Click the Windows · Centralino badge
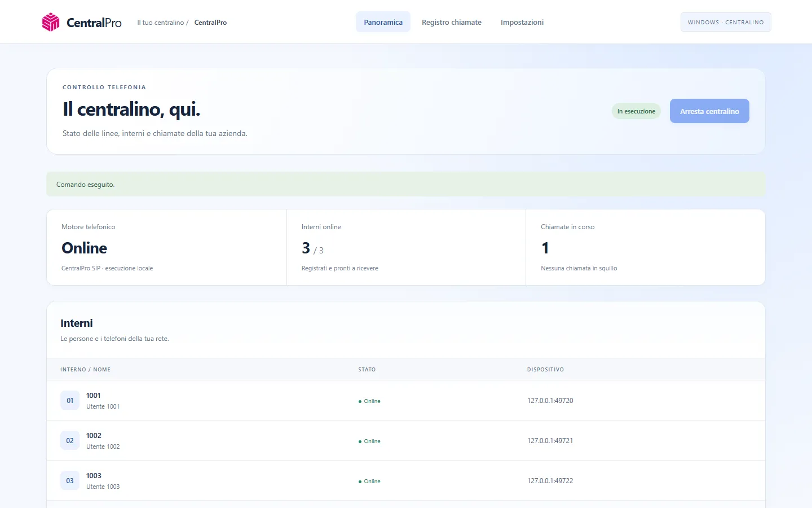 (726, 22)
